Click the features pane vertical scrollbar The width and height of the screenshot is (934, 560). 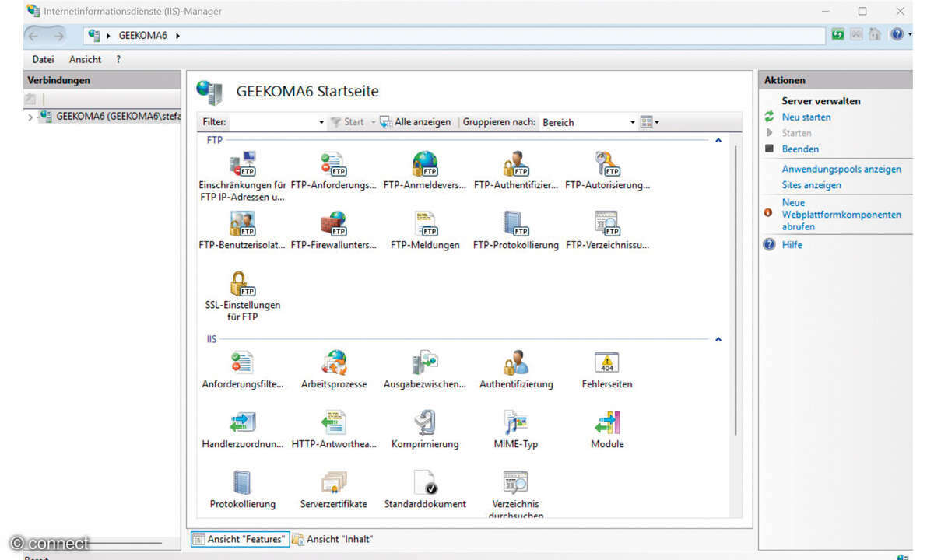coord(736,290)
